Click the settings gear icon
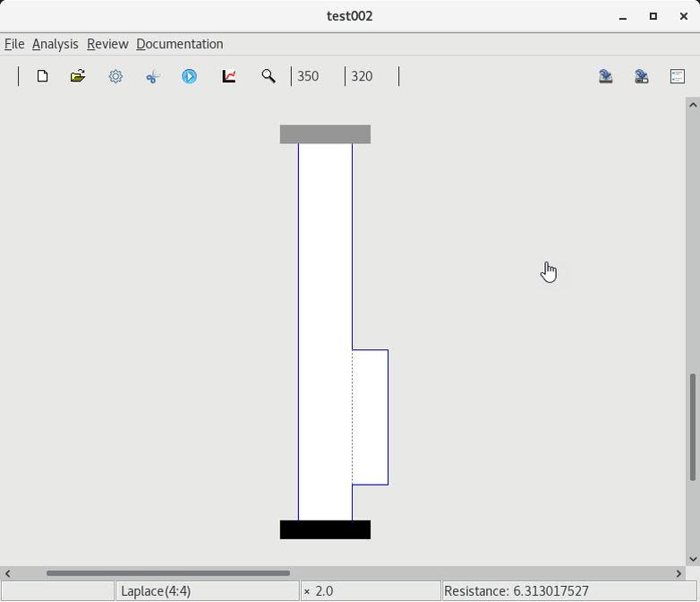The height and width of the screenshot is (602, 700). tap(115, 76)
